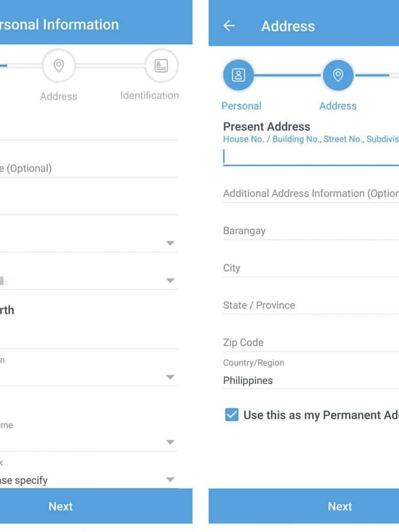
Task: Click the 'Identification' step label
Action: click(149, 95)
